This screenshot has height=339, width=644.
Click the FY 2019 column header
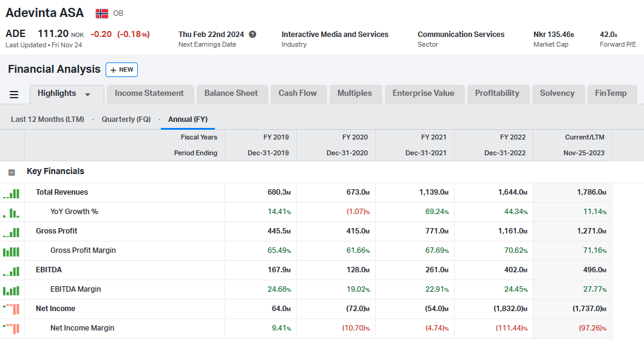click(x=276, y=137)
